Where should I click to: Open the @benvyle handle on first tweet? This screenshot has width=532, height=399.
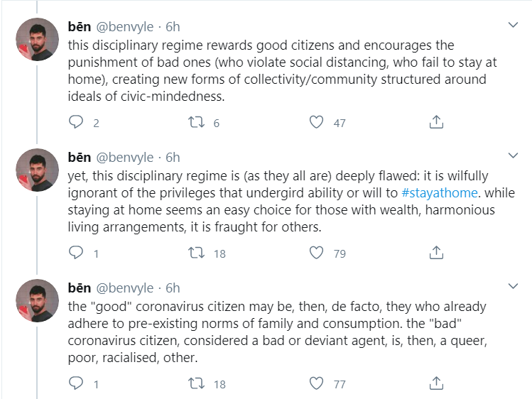tap(124, 27)
